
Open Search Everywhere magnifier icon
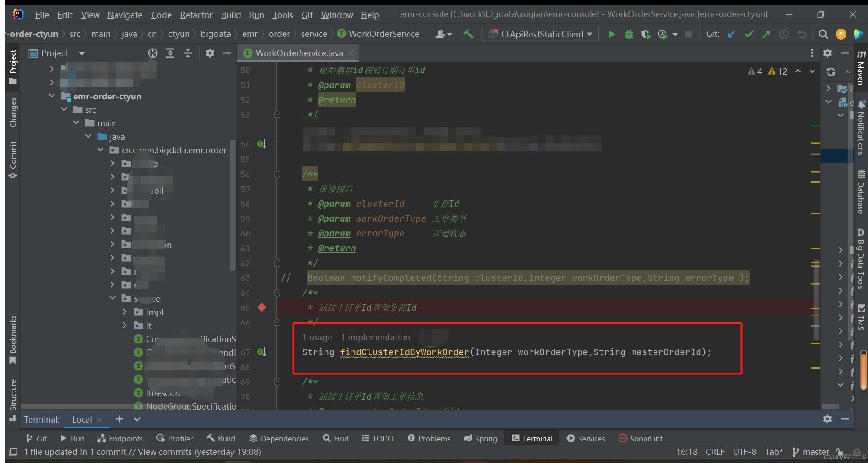[x=823, y=34]
